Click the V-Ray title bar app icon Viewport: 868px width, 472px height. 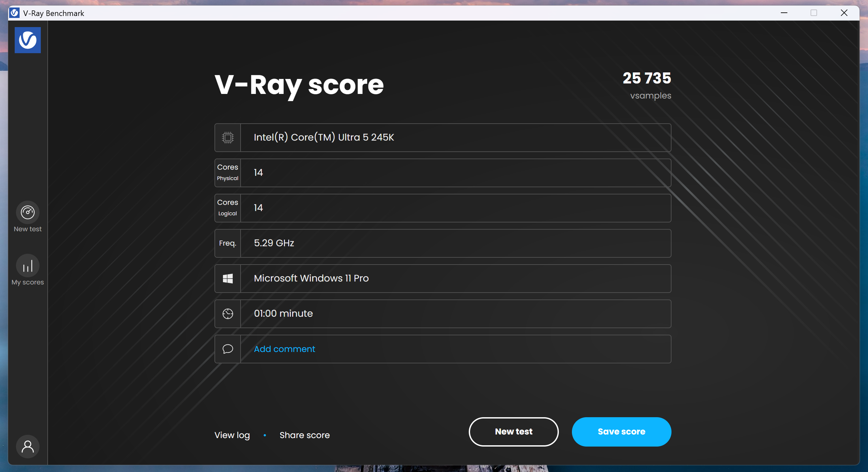(14, 13)
